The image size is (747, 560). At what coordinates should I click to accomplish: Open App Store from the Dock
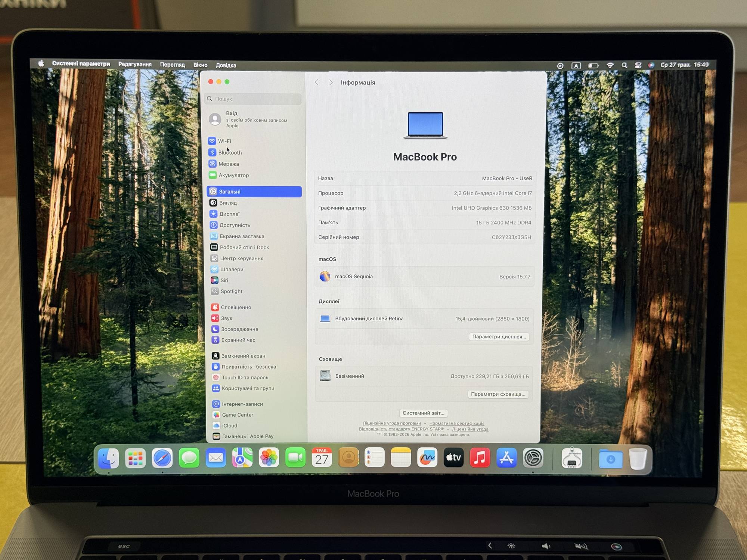[506, 458]
